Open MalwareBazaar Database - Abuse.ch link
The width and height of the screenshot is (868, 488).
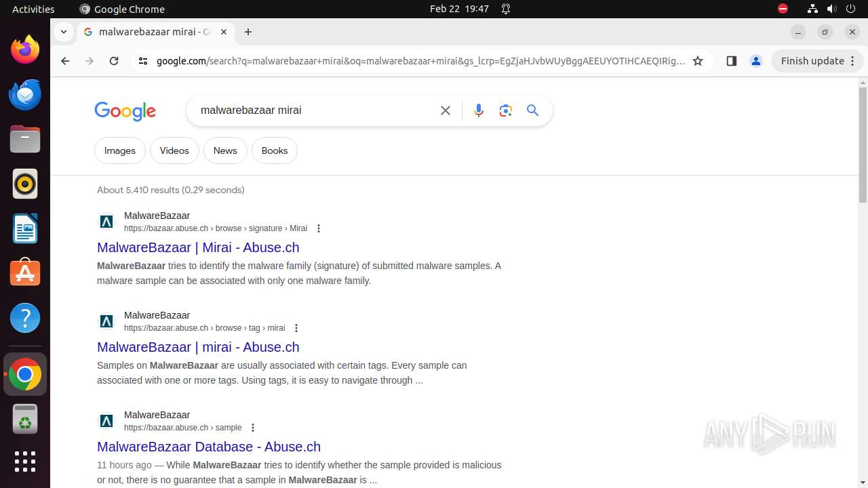pos(209,447)
